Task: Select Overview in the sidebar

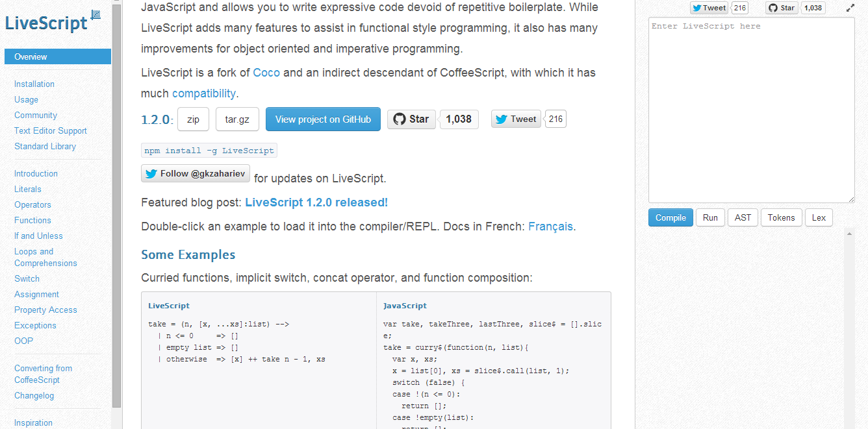Action: click(58, 56)
